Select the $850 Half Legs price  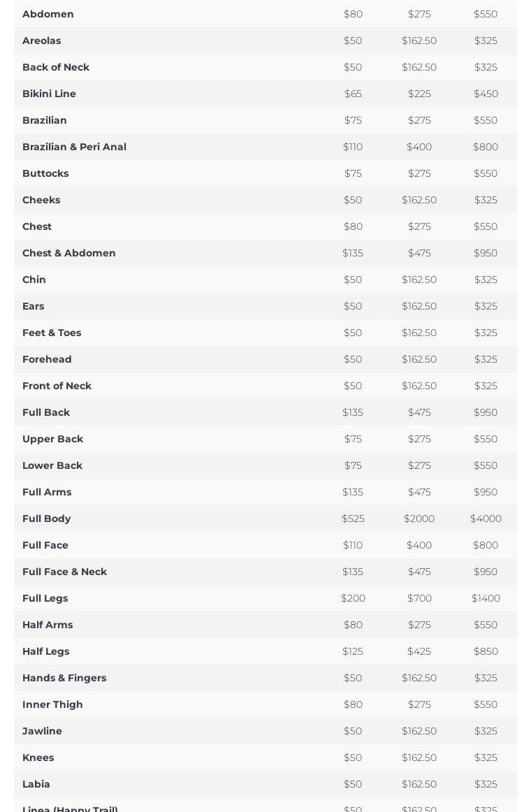[486, 651]
